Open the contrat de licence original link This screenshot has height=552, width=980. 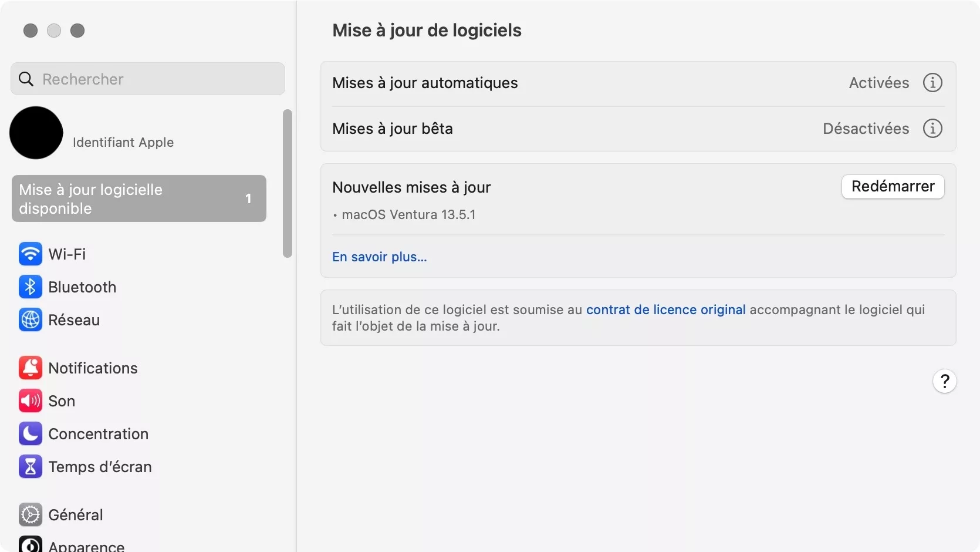[x=665, y=309]
